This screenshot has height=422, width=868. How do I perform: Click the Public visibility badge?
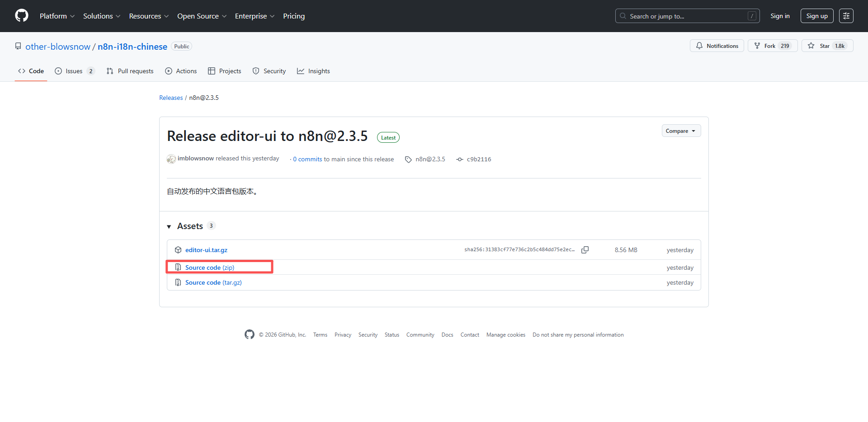(x=182, y=47)
